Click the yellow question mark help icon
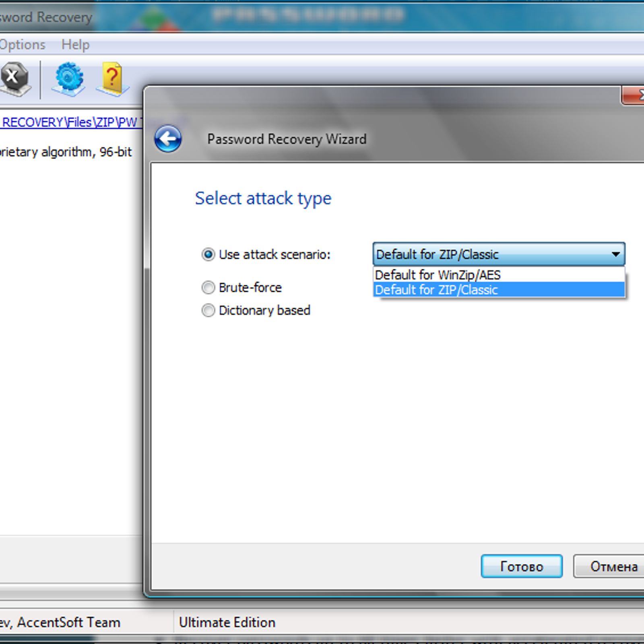 (x=112, y=78)
